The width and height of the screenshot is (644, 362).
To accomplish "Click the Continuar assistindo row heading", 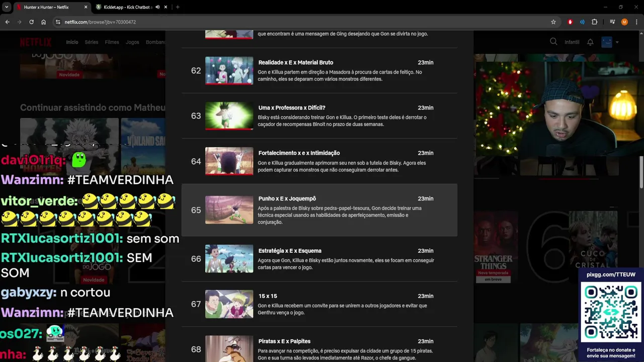I will pyautogui.click(x=93, y=108).
